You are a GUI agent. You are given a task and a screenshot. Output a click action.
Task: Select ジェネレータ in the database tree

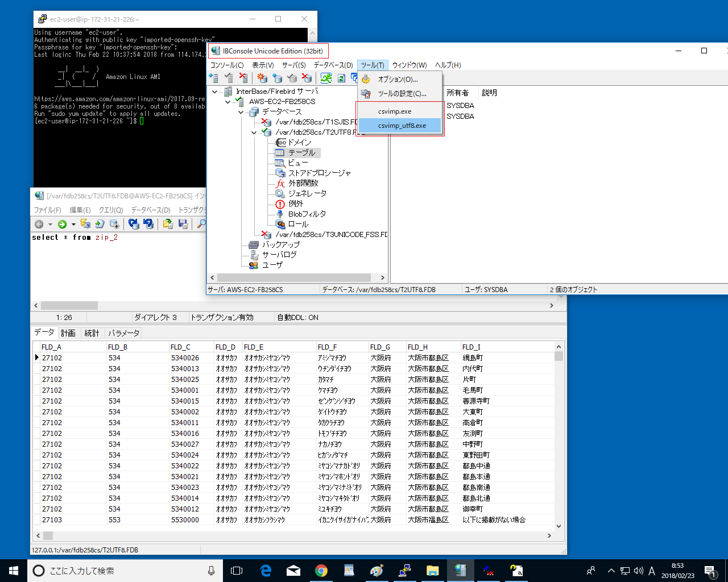click(x=307, y=194)
